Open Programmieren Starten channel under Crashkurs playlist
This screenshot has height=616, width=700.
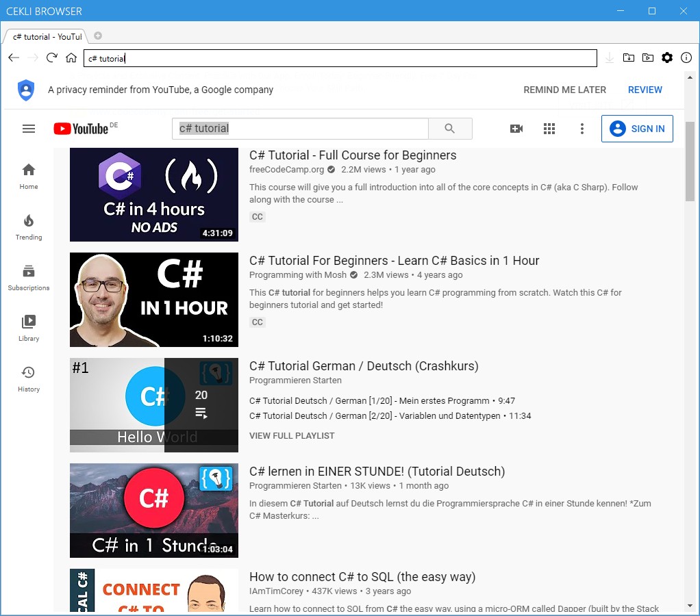295,381
